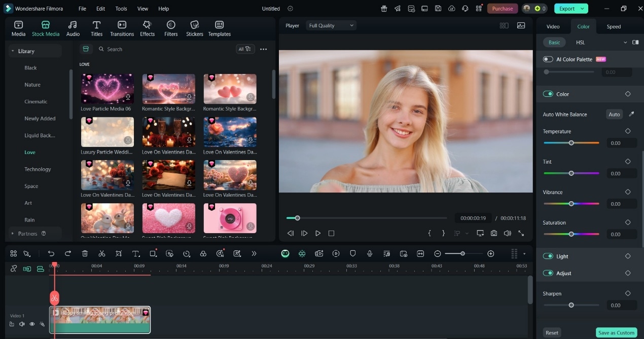
Task: Open the Full Quality dropdown
Action: (x=331, y=25)
